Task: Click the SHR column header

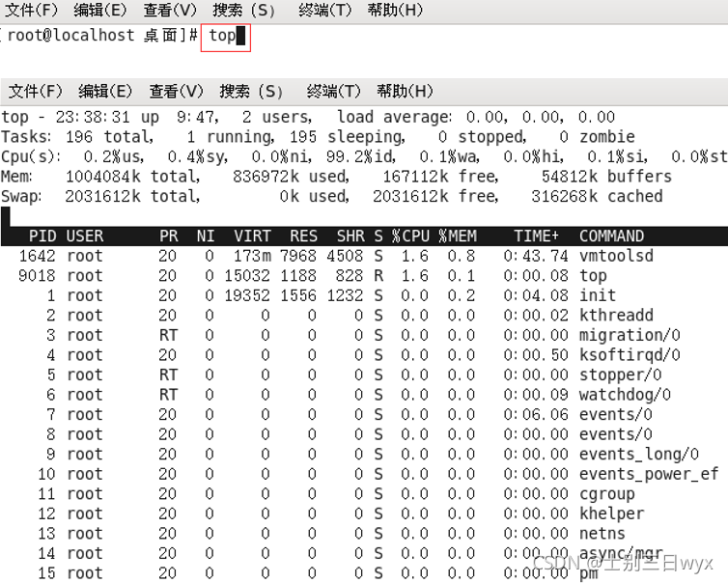Action: [350, 236]
